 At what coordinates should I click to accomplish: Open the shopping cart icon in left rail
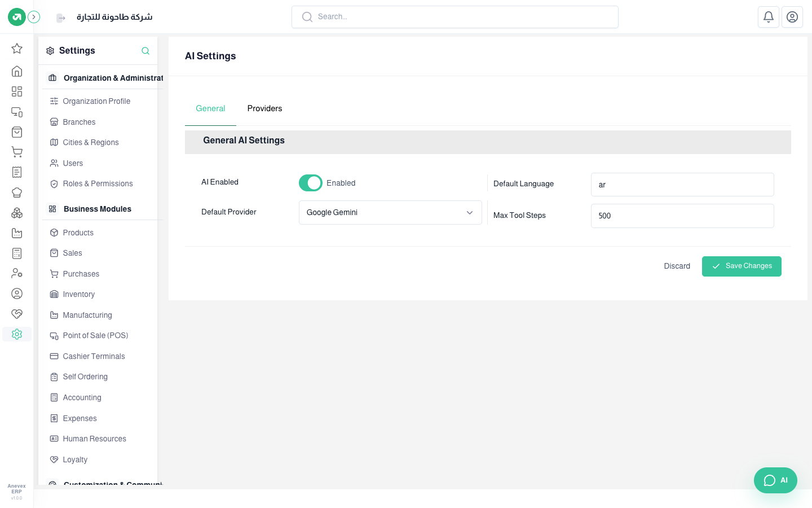point(17,152)
